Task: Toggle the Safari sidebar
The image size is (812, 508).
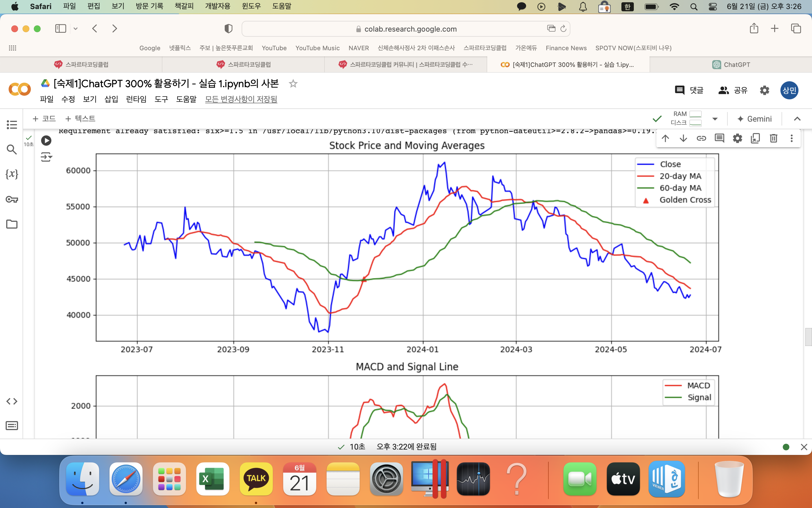Action: tap(60, 29)
